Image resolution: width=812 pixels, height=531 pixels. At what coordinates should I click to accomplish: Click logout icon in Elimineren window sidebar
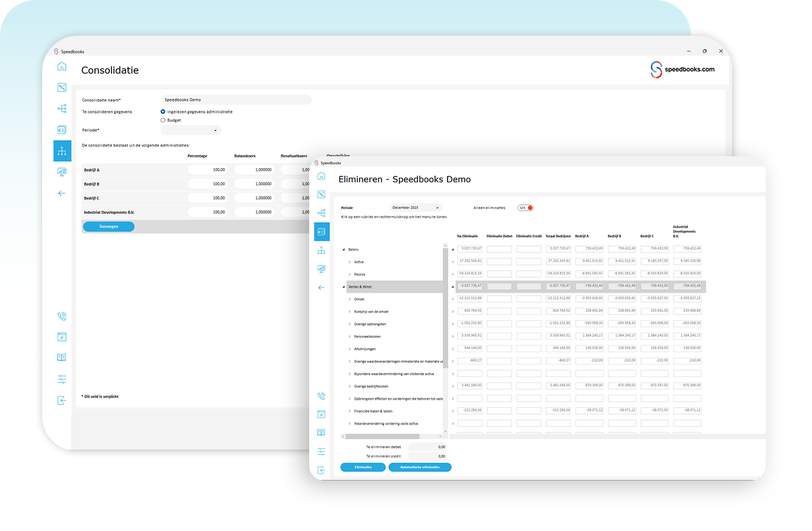click(321, 470)
